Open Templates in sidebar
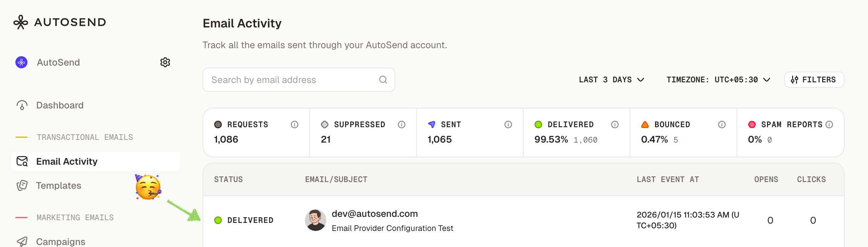This screenshot has height=247, width=868. 58,186
